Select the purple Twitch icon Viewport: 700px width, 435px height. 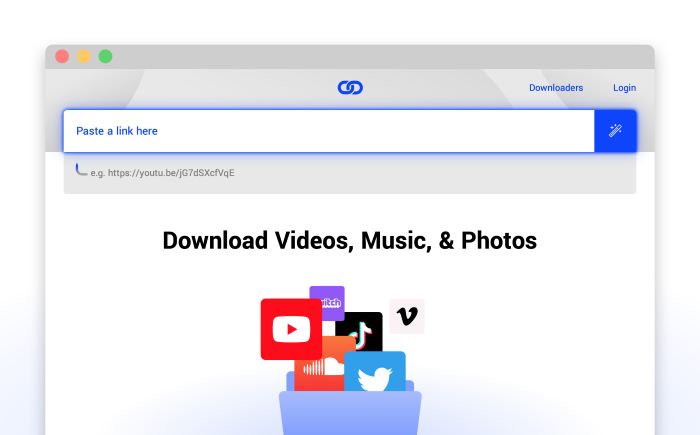[x=328, y=299]
